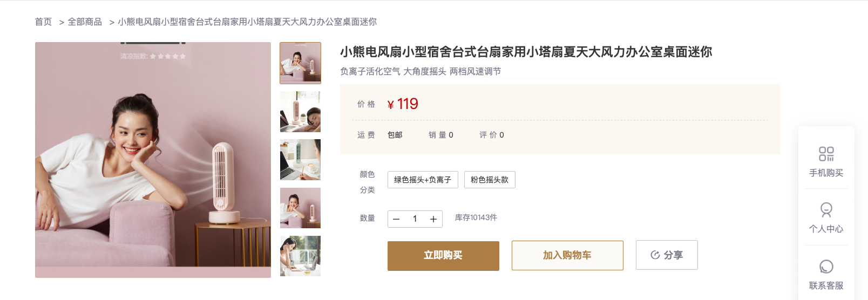Open the personal center icon

point(826,210)
